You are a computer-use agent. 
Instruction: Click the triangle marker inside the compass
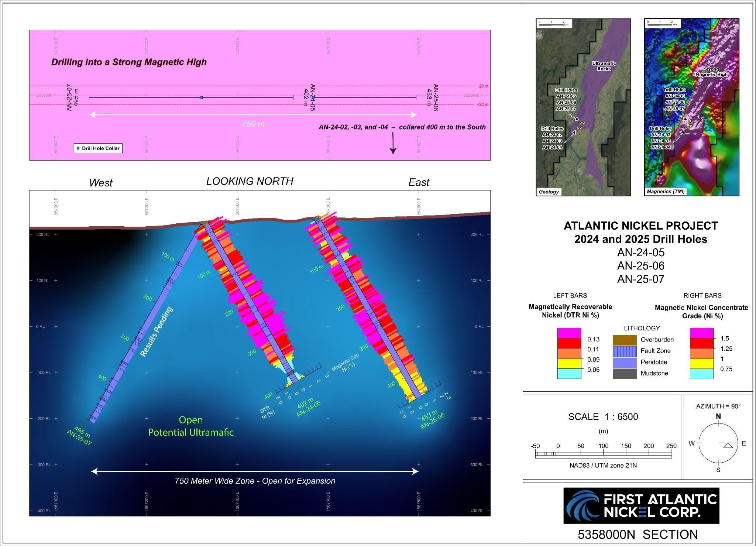click(x=728, y=446)
